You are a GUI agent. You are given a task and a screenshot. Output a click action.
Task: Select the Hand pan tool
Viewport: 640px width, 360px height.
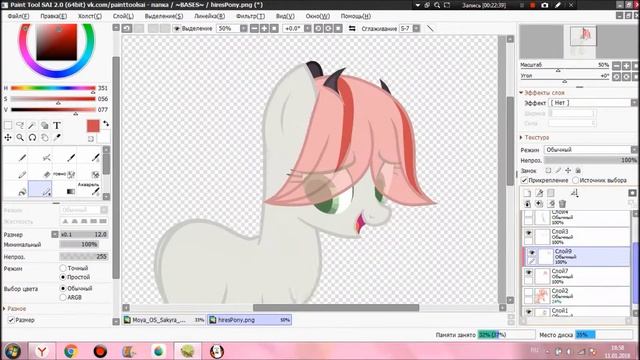(x=44, y=138)
